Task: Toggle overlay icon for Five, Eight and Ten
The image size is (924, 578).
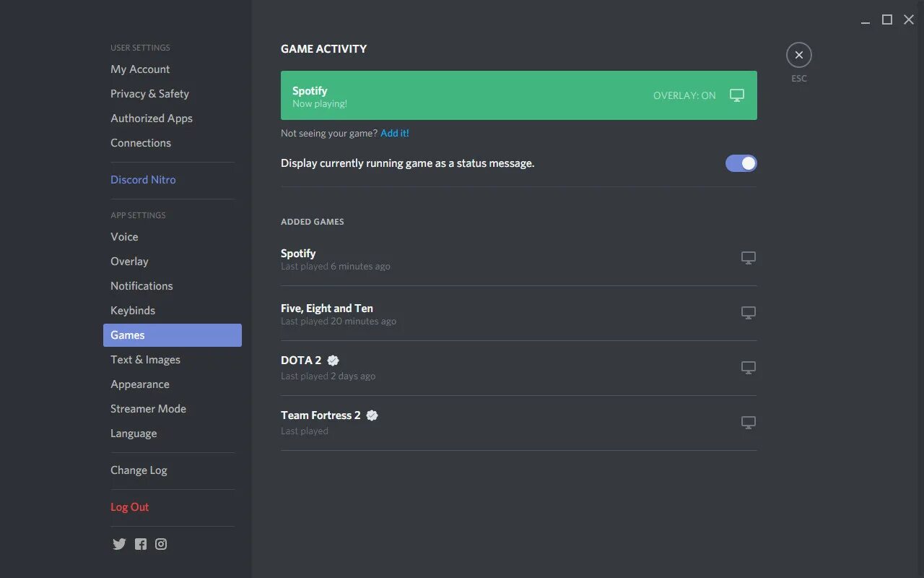Action: 749,313
